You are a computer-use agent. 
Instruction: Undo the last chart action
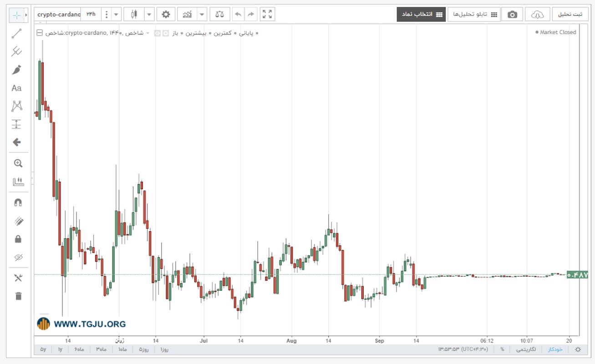pos(238,15)
